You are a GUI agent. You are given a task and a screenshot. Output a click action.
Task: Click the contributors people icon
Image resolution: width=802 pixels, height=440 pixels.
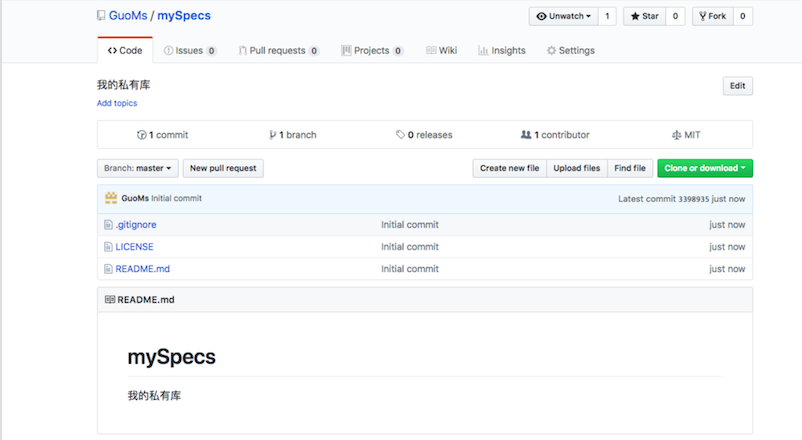pyautogui.click(x=526, y=135)
